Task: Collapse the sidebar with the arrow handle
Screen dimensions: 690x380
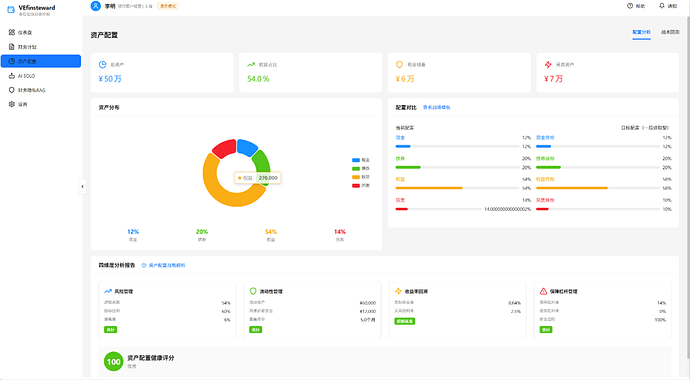Action: tap(82, 186)
